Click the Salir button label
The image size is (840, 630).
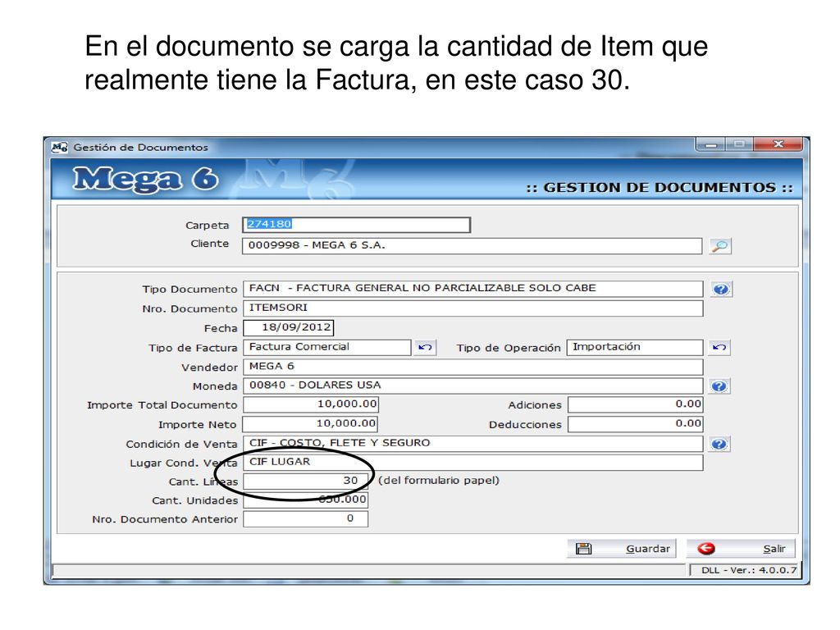(x=774, y=549)
